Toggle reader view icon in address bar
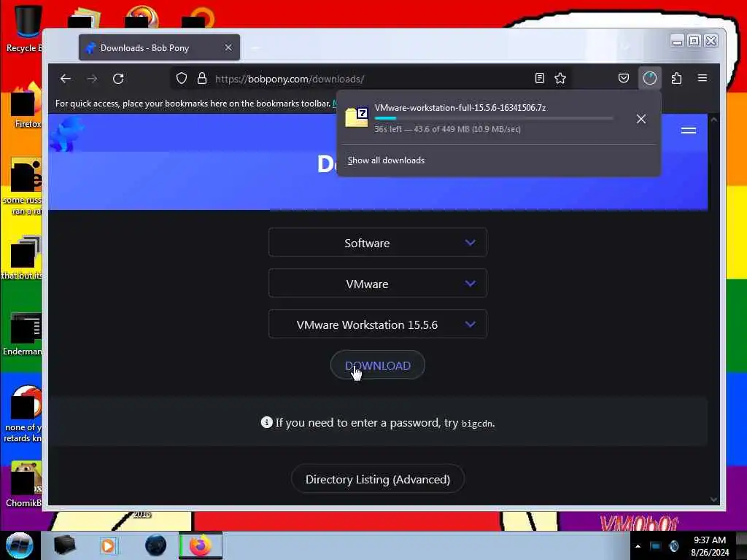747x560 pixels. (540, 79)
